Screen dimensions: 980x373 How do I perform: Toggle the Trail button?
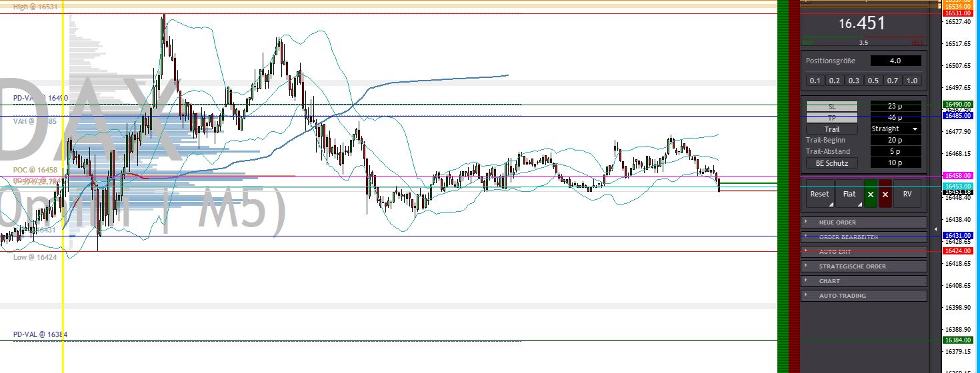pyautogui.click(x=831, y=129)
